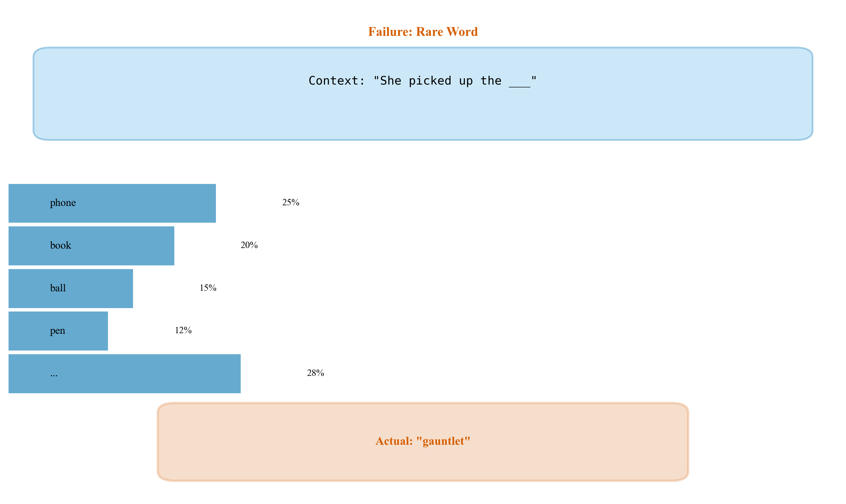846x504 pixels.
Task: Click the "ball" word label
Action: point(58,288)
